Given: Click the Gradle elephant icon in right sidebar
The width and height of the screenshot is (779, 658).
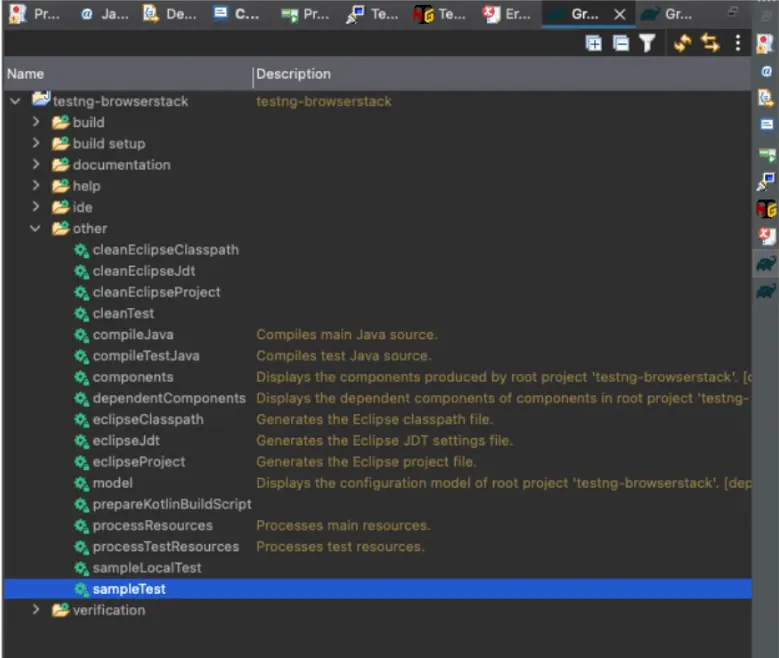Looking at the screenshot, I should click(766, 264).
